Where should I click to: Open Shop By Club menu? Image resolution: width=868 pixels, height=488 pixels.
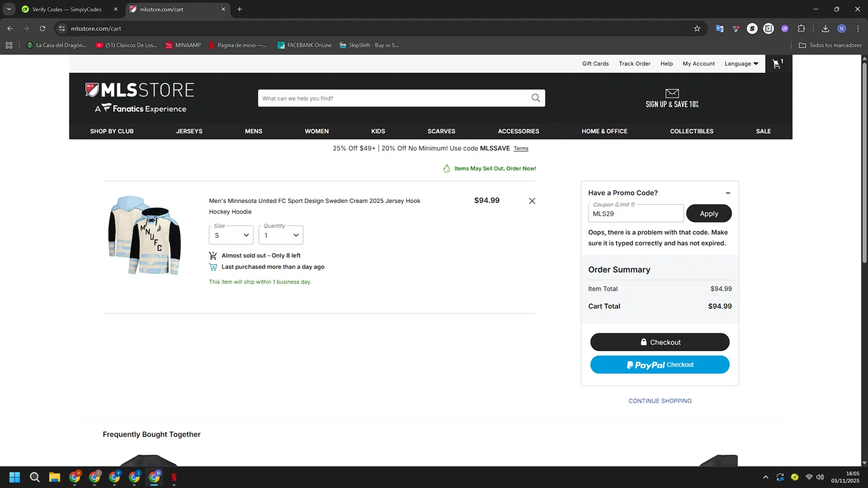coord(112,131)
